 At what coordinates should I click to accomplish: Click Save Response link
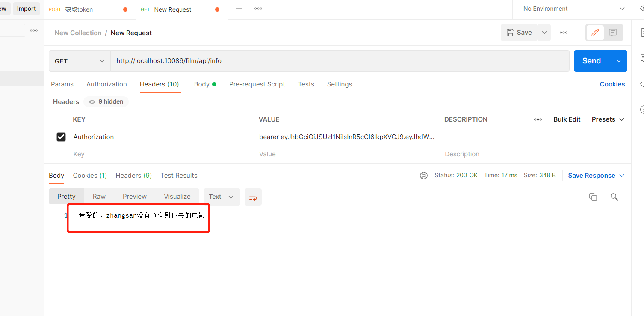coord(591,176)
